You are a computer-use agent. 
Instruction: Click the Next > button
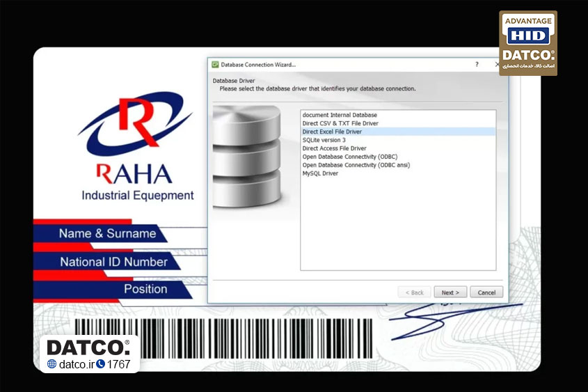(450, 292)
